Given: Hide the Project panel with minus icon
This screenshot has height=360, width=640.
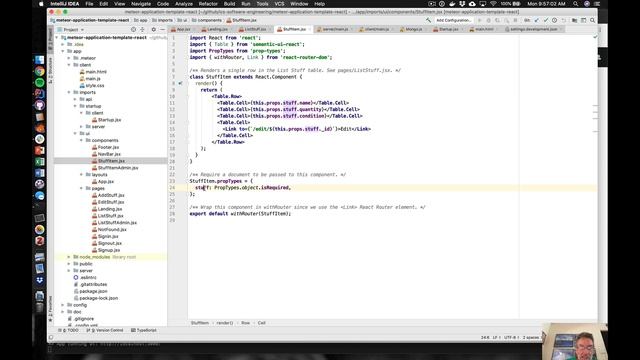Looking at the screenshot, I should point(162,29).
